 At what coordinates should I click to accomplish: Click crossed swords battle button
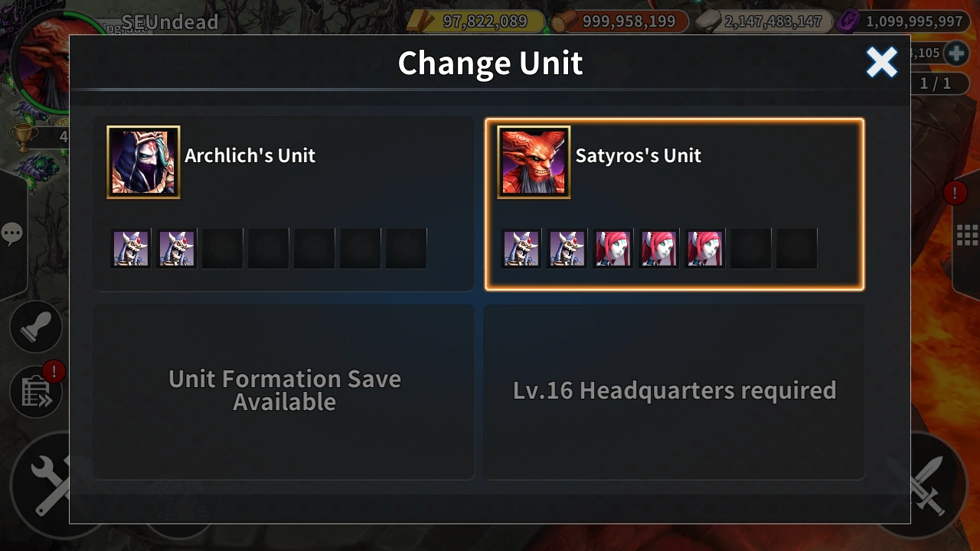(x=926, y=484)
